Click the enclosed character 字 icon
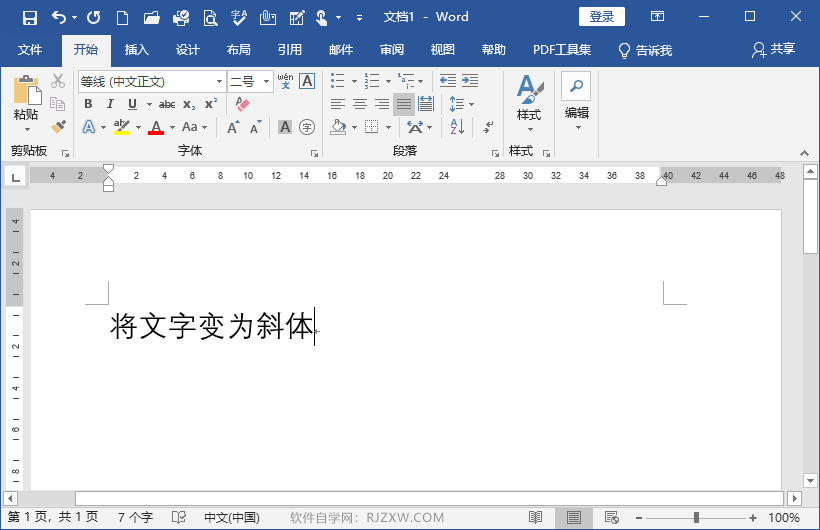The width and height of the screenshot is (820, 530). pyautogui.click(x=307, y=127)
